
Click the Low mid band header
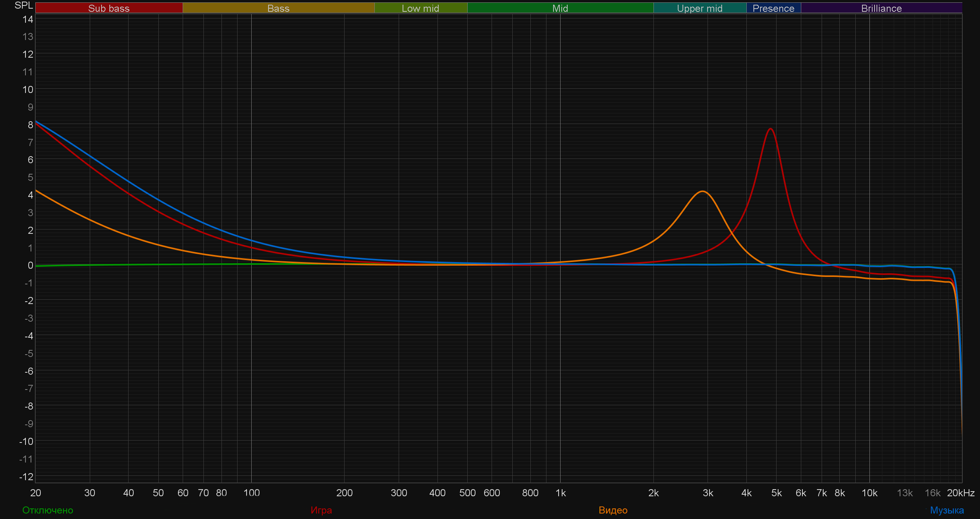(x=420, y=8)
